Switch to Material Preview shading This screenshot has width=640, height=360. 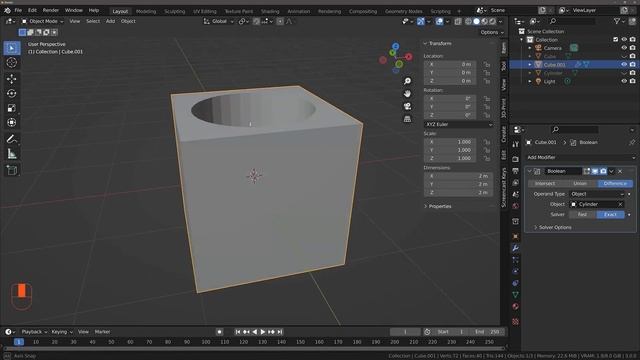pos(484,21)
